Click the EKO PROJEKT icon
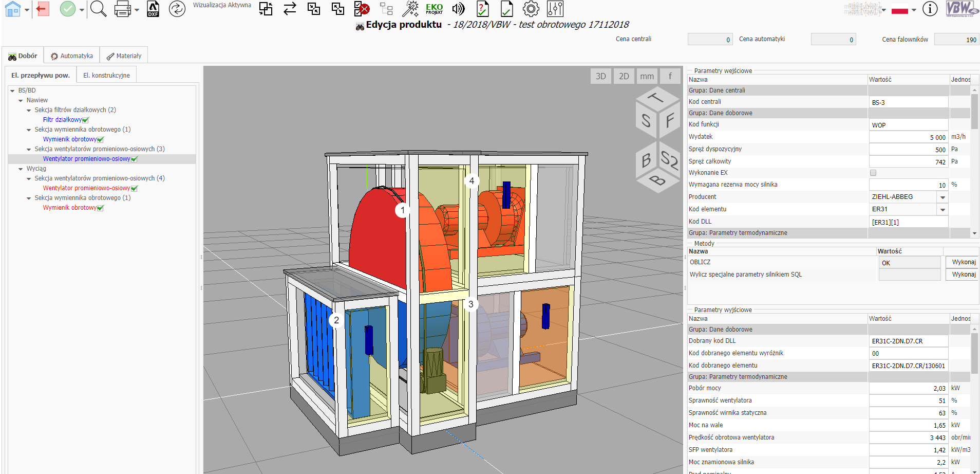Screen dimensions: 980x474 point(434,9)
